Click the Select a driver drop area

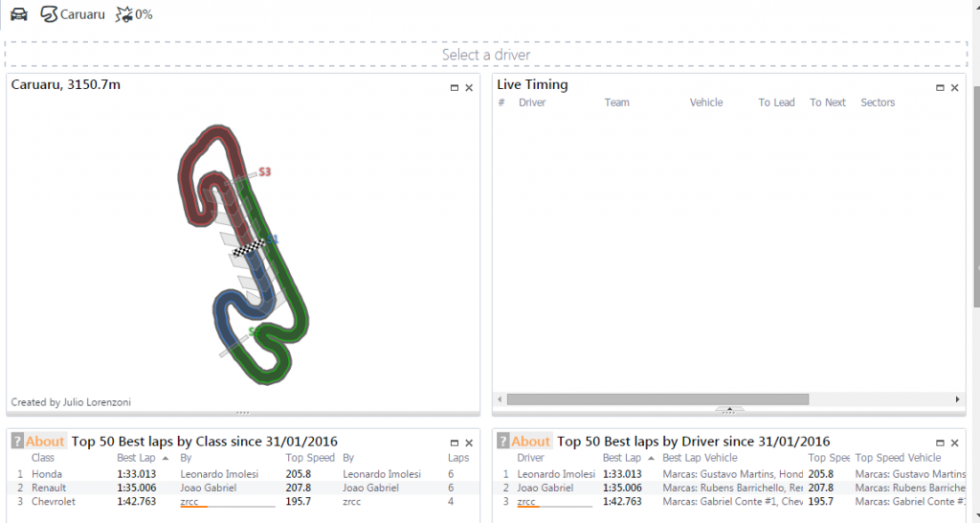click(x=486, y=55)
